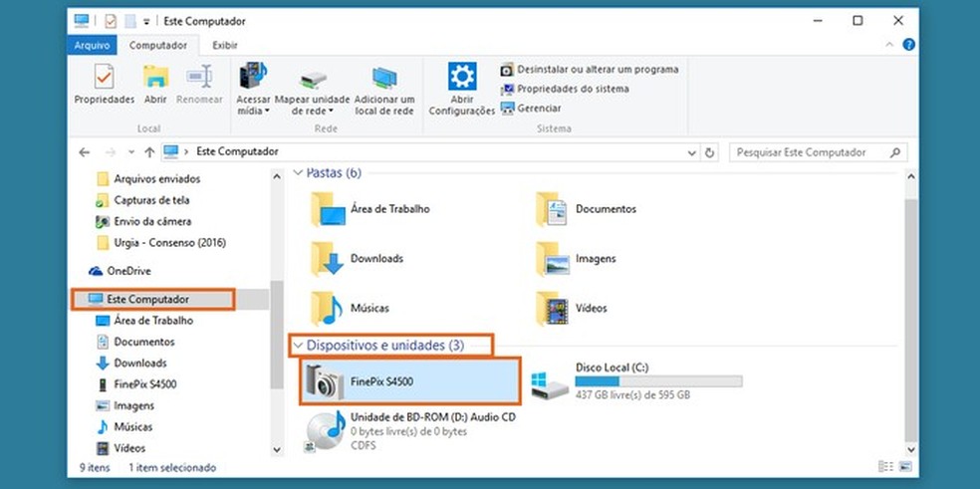The width and height of the screenshot is (980, 489).
Task: Select the FinePix S4500 camera device
Action: [410, 381]
